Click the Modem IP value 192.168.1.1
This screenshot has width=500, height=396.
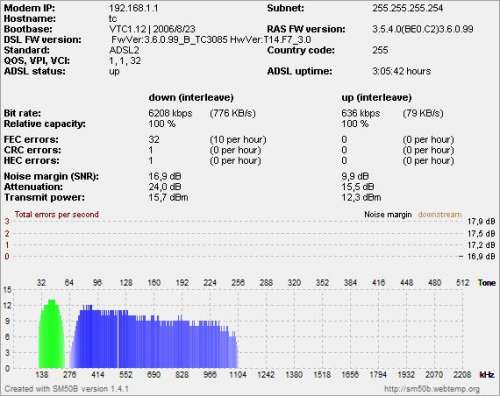click(x=134, y=8)
